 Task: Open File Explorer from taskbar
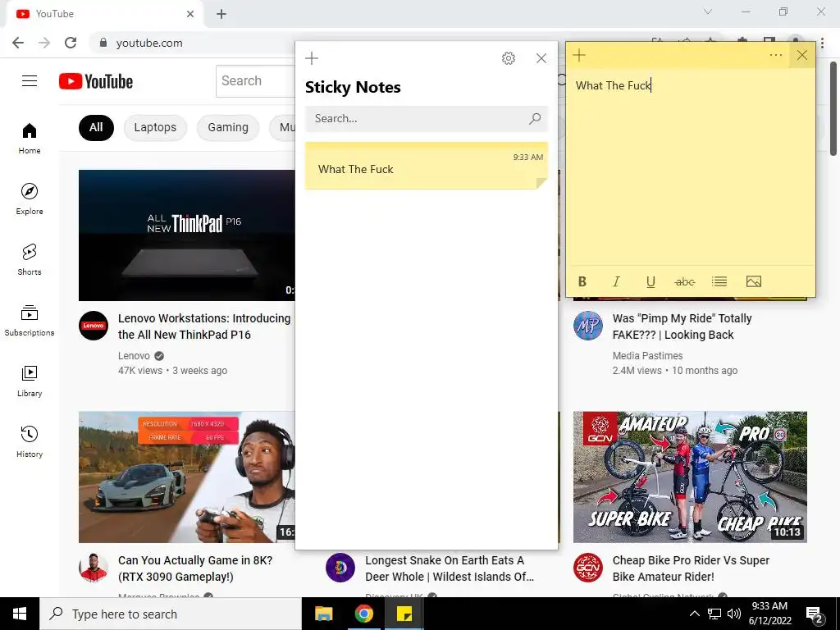[323, 614]
